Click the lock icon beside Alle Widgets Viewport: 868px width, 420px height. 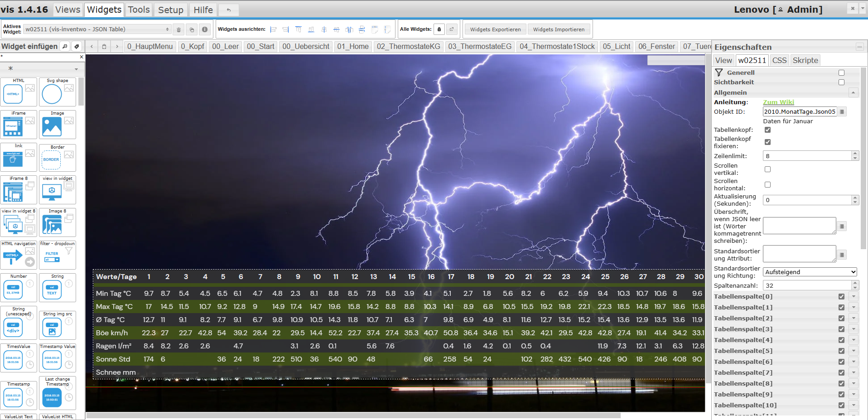(439, 29)
